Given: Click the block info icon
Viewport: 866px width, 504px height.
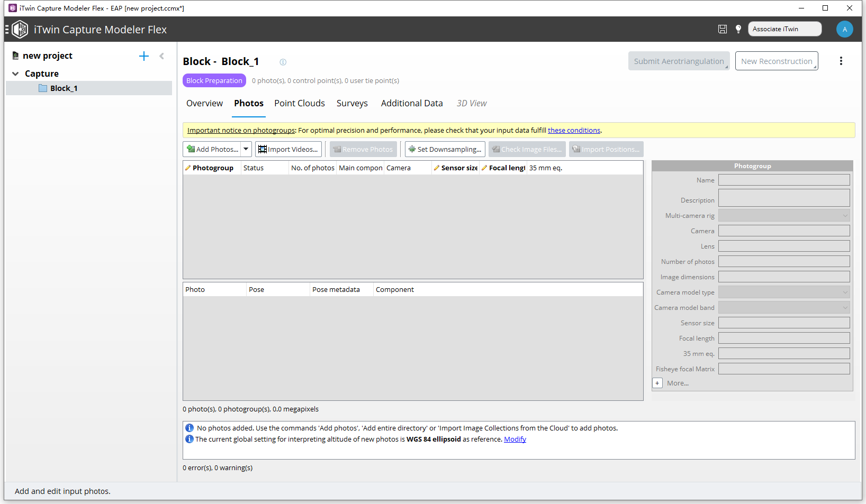Looking at the screenshot, I should 283,62.
